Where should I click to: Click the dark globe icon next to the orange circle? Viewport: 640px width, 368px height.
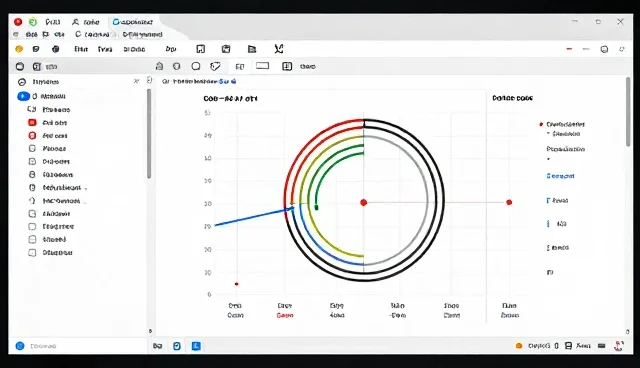(x=56, y=49)
